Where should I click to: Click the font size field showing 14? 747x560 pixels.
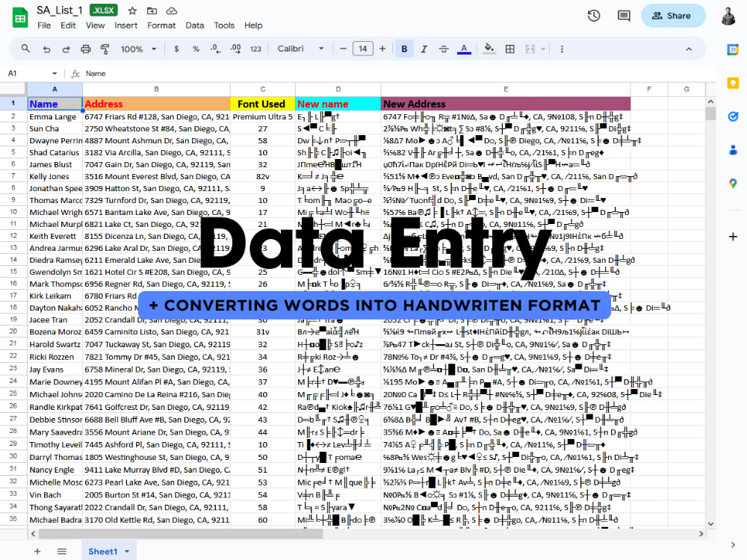pos(362,49)
